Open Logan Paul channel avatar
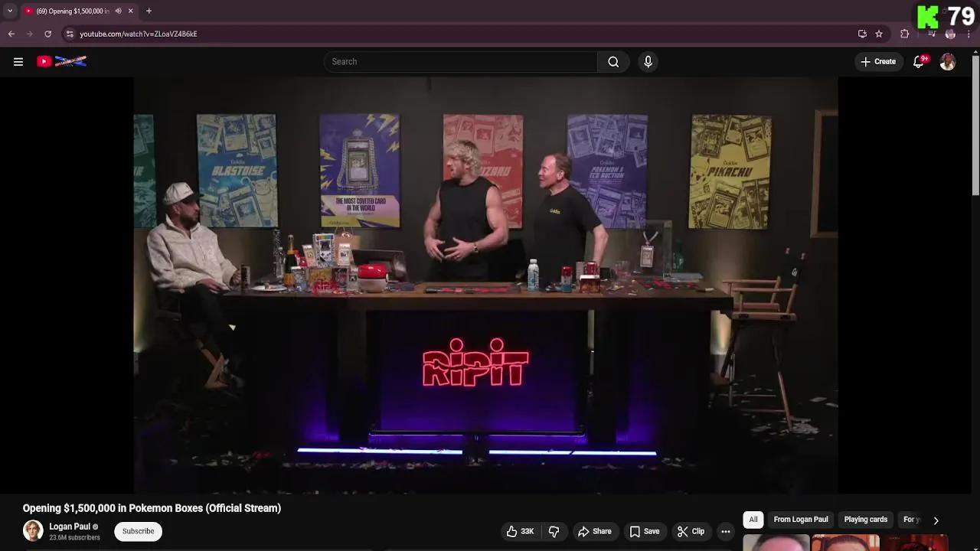Image resolution: width=980 pixels, height=551 pixels. click(x=33, y=531)
